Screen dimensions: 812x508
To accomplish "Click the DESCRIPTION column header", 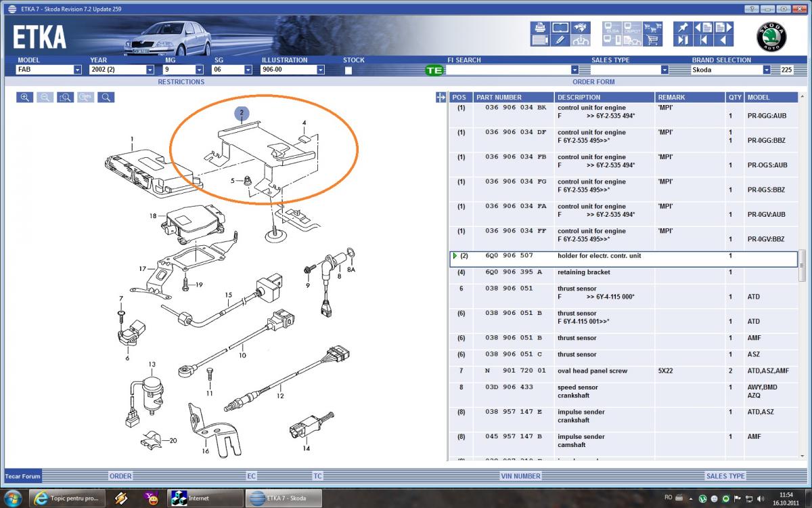I will 605,98.
